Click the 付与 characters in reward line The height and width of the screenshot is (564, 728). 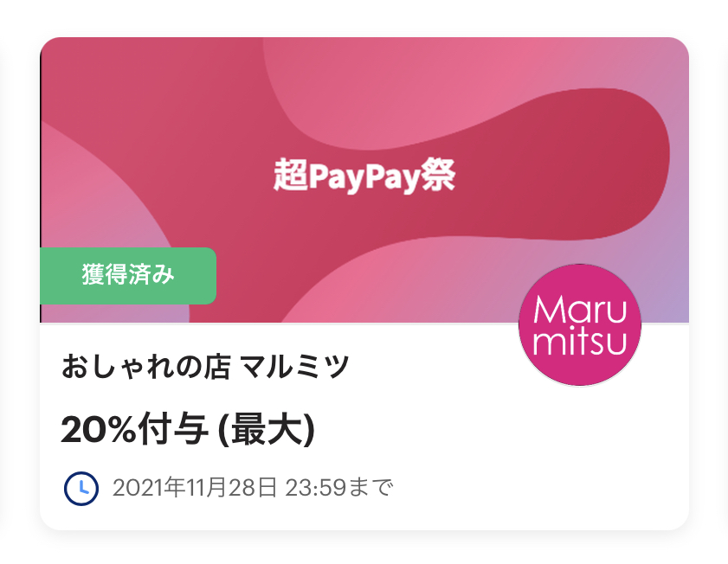pos(173,430)
